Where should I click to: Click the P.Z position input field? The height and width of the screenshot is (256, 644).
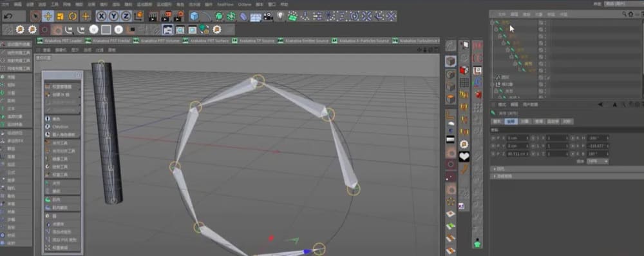tap(518, 153)
